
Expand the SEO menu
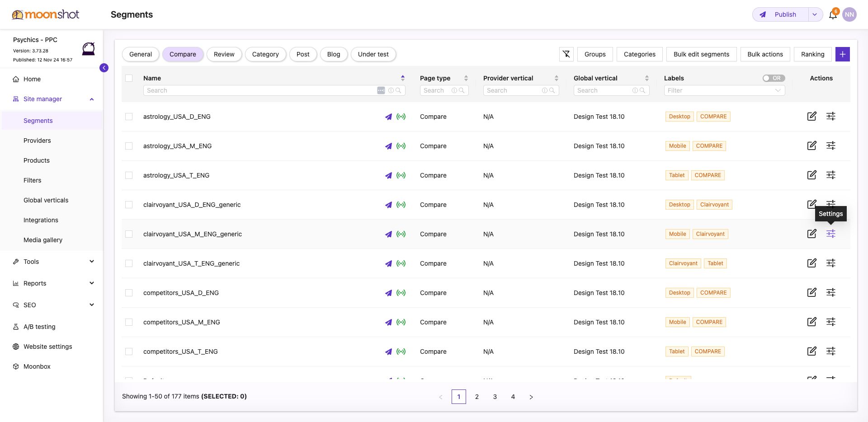(92, 305)
